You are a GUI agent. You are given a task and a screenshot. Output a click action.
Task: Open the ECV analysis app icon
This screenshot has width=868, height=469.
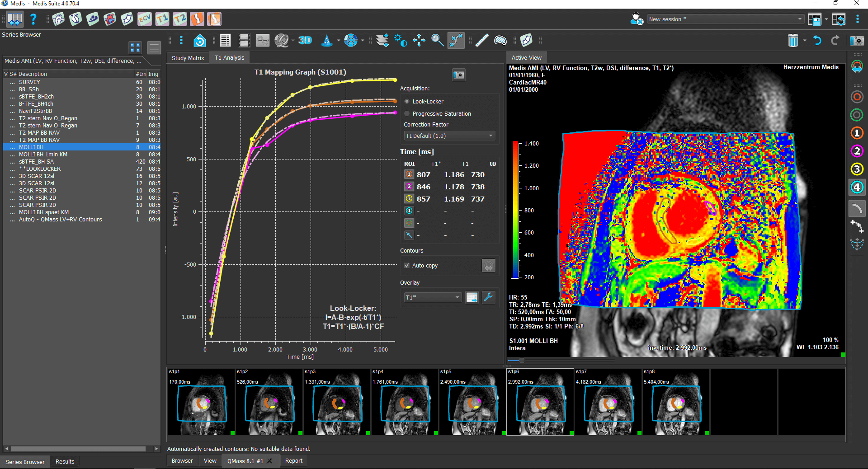click(145, 19)
